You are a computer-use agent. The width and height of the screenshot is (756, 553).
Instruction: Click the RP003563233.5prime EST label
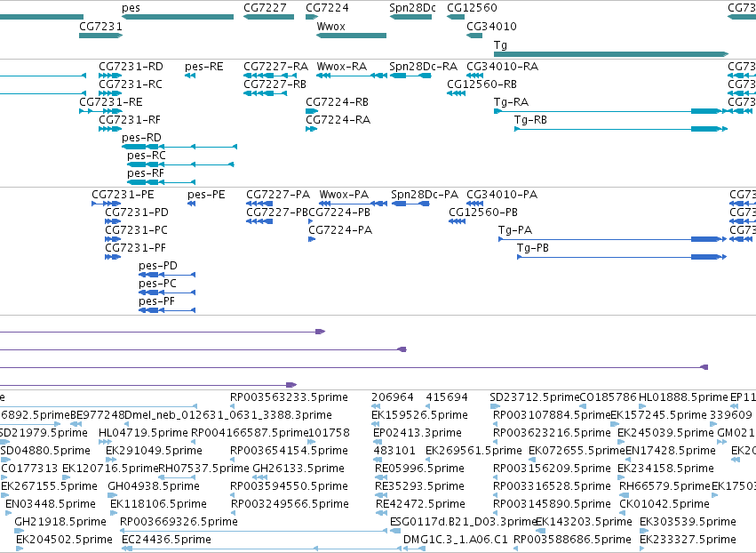[x=289, y=397]
